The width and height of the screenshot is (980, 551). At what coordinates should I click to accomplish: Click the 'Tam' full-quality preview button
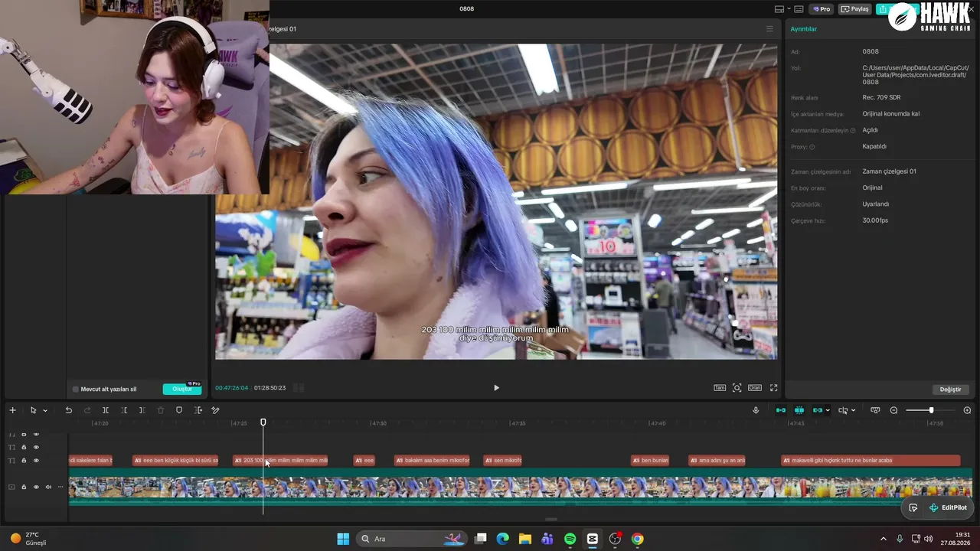pyautogui.click(x=720, y=388)
